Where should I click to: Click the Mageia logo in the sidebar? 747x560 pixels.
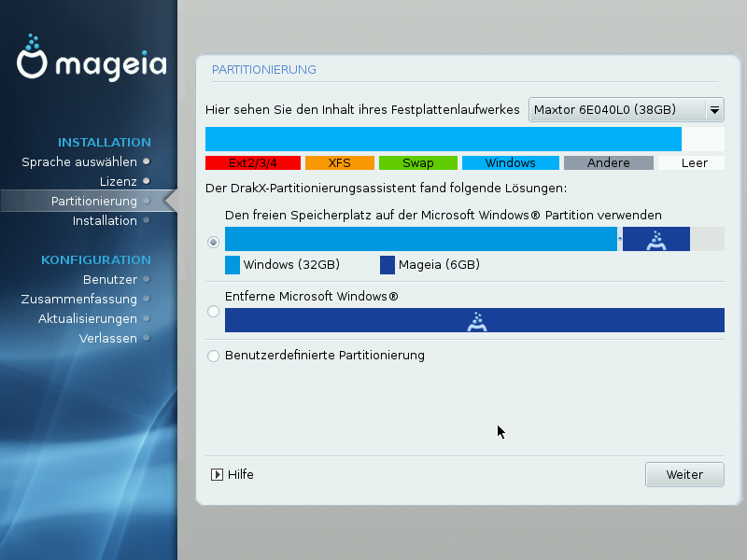92,58
